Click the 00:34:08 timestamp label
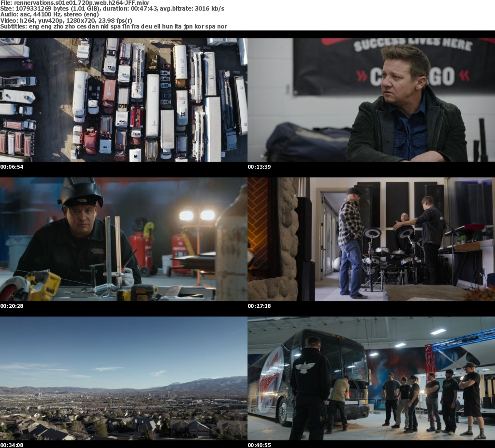Viewport: 495px width, 448px height. 12,445
